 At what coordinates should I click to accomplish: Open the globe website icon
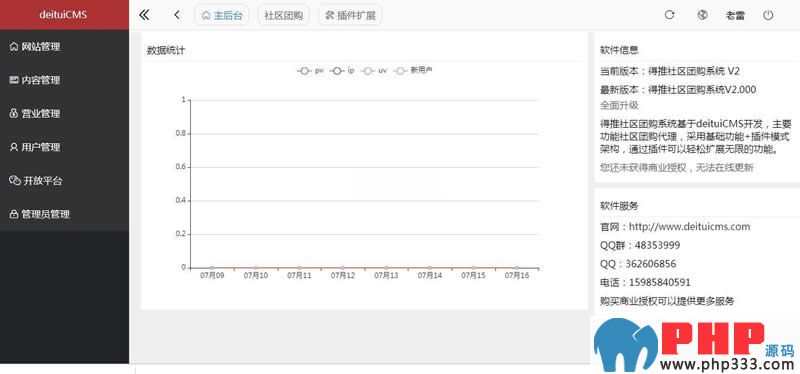point(703,15)
